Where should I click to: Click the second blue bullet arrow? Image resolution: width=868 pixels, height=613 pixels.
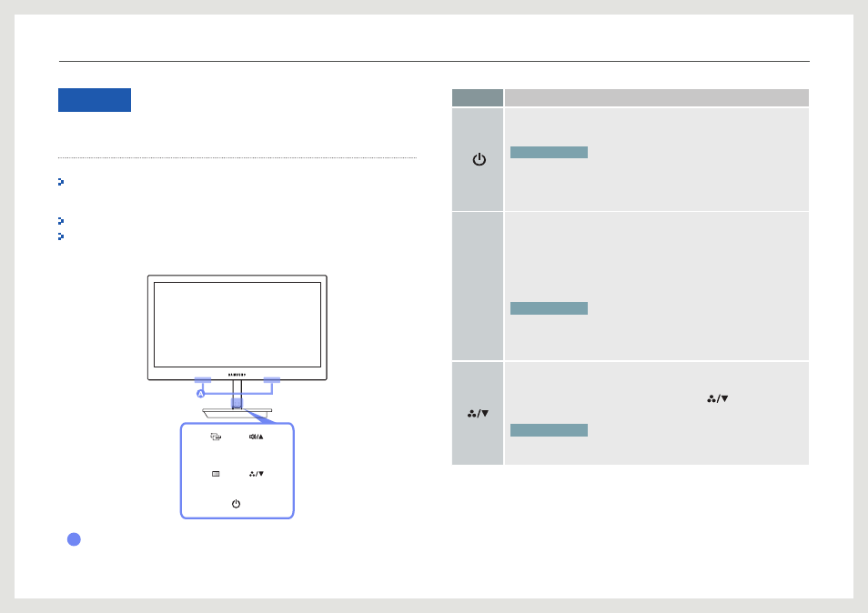point(61,221)
